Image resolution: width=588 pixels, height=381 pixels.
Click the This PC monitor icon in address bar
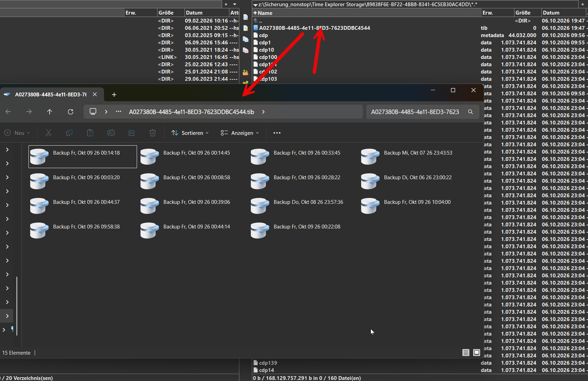click(x=93, y=112)
